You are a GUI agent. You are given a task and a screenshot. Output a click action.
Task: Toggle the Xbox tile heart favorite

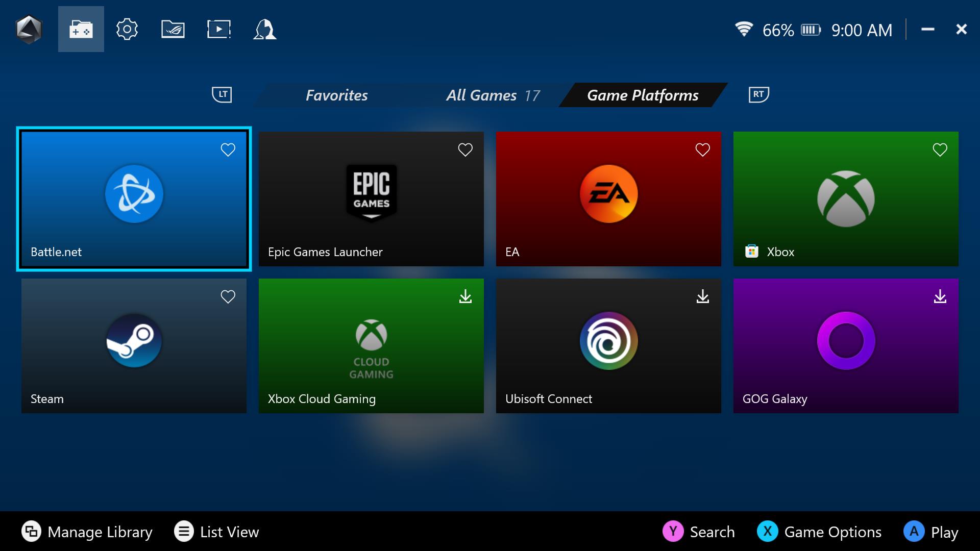(x=940, y=149)
